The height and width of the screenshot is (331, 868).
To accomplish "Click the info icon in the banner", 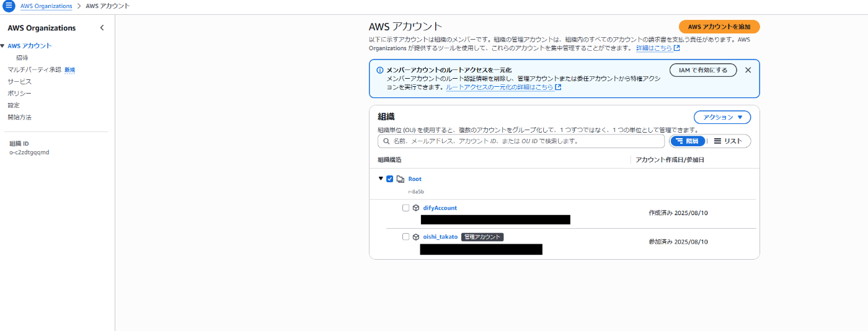I will point(380,70).
